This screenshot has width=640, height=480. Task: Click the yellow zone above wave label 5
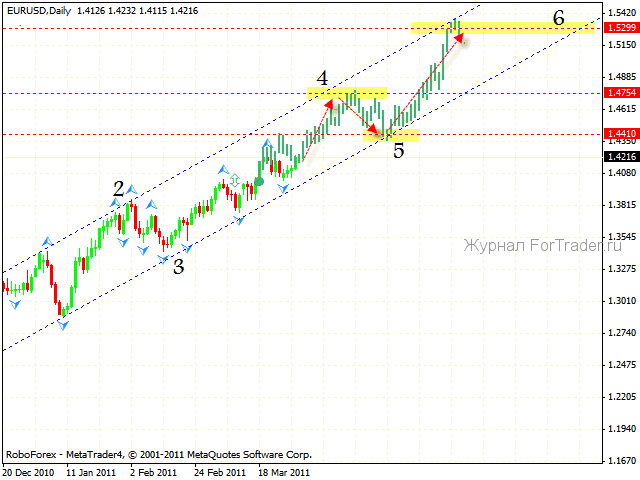(392, 135)
